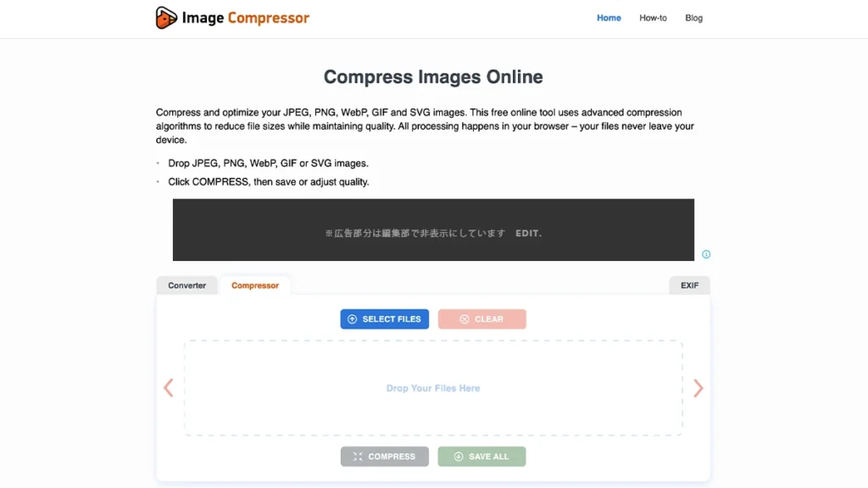868x488 pixels.
Task: Click the COMPRESS button
Action: point(384,457)
